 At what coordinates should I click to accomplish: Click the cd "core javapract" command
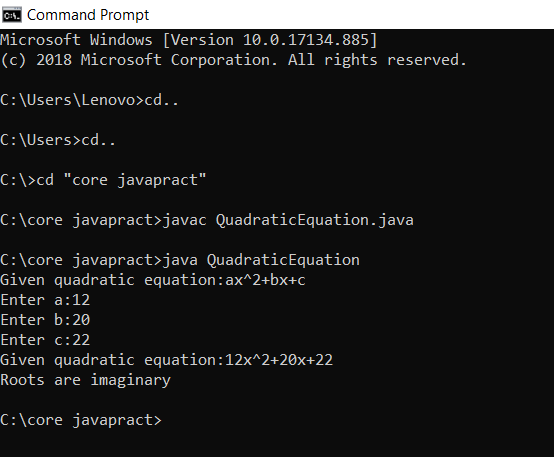(x=121, y=180)
